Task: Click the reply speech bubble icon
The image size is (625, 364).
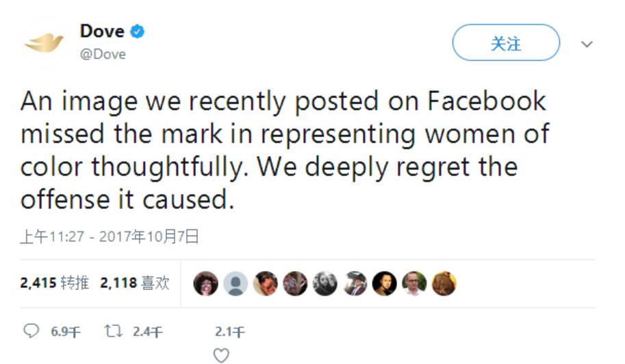Action: click(31, 331)
